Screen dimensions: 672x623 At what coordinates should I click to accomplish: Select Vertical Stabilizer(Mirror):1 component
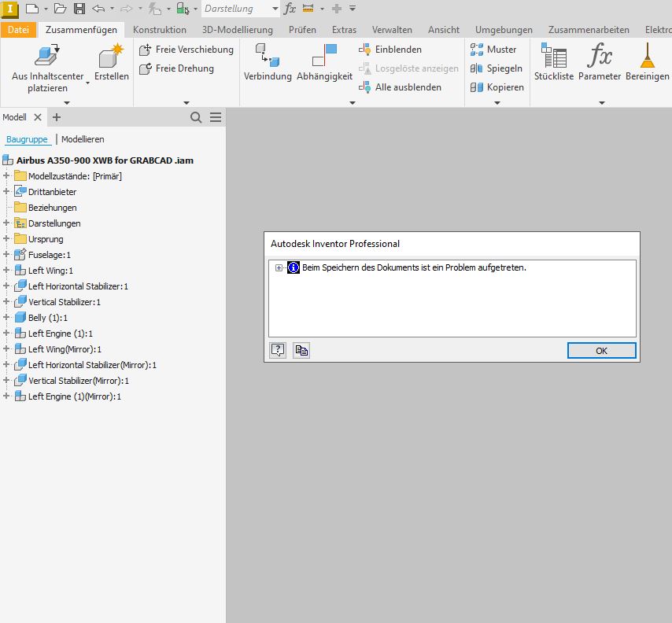point(72,381)
